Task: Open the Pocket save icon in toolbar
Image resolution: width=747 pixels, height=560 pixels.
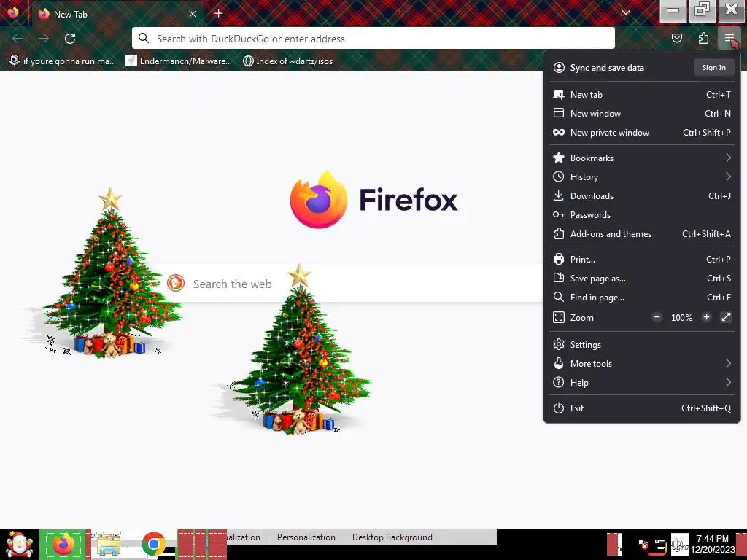Action: coord(677,38)
